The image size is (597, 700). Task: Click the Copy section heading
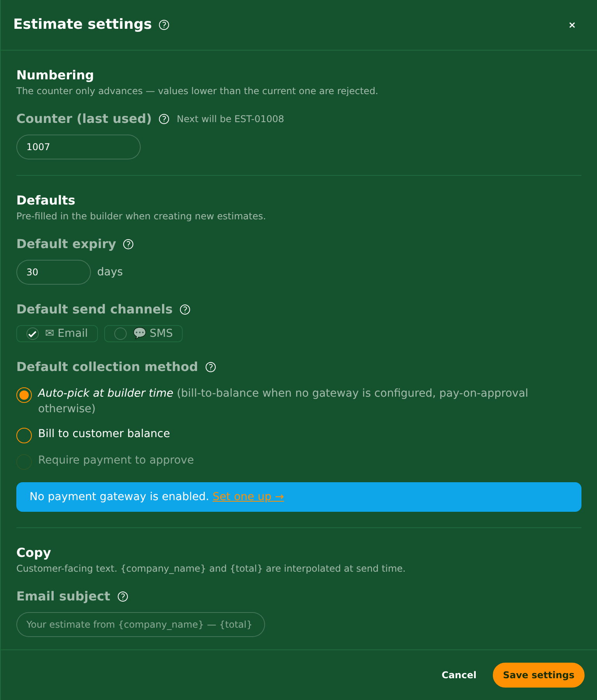point(34,553)
